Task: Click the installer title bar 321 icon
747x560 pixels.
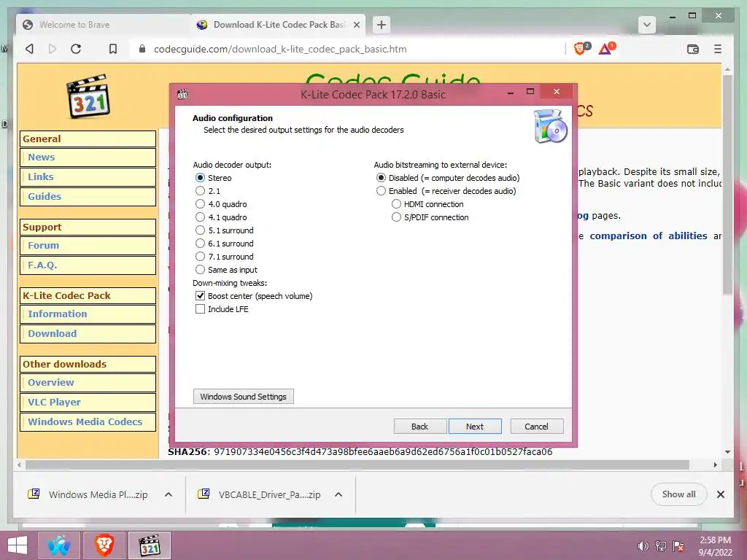Action: 182,94
